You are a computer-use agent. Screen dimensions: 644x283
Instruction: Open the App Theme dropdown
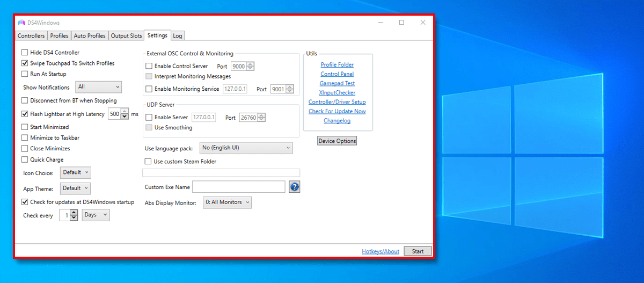tap(75, 188)
